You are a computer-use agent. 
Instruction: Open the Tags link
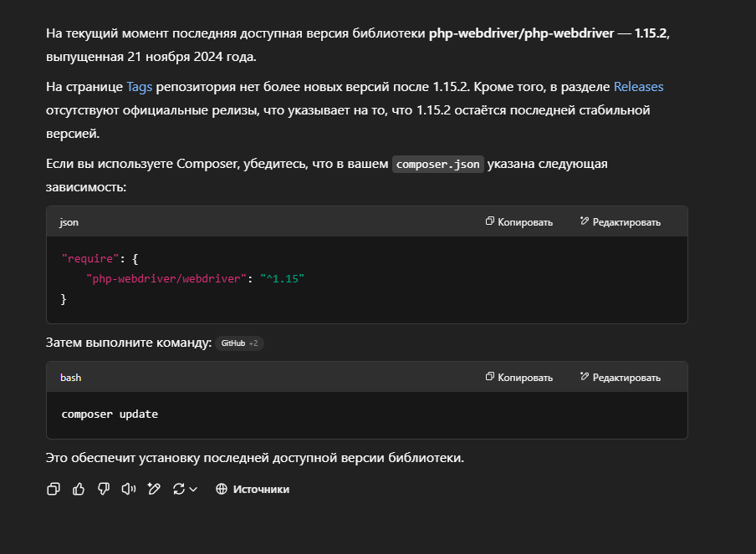(140, 86)
